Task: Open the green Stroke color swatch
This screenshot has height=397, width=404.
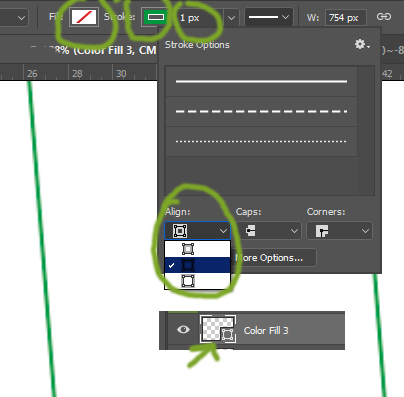Action: [x=156, y=17]
